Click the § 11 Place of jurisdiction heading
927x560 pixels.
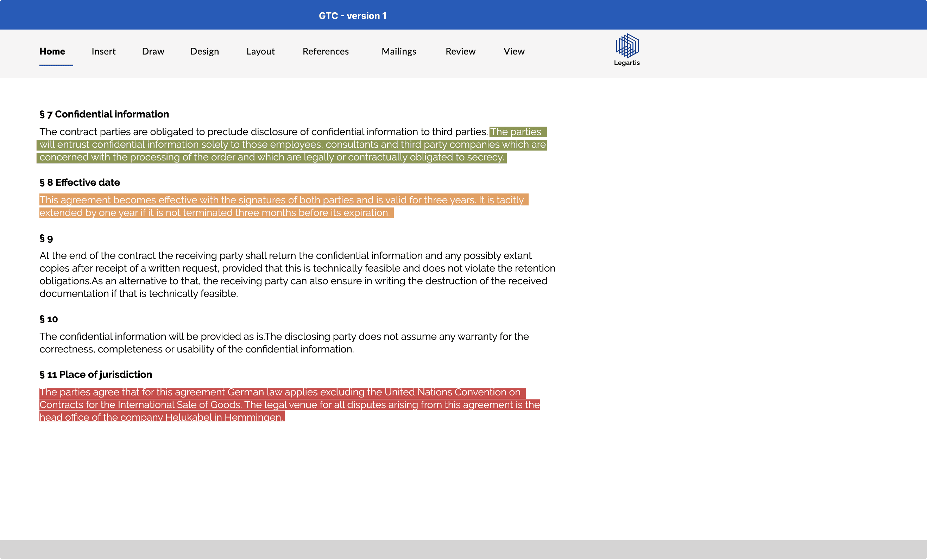click(96, 375)
